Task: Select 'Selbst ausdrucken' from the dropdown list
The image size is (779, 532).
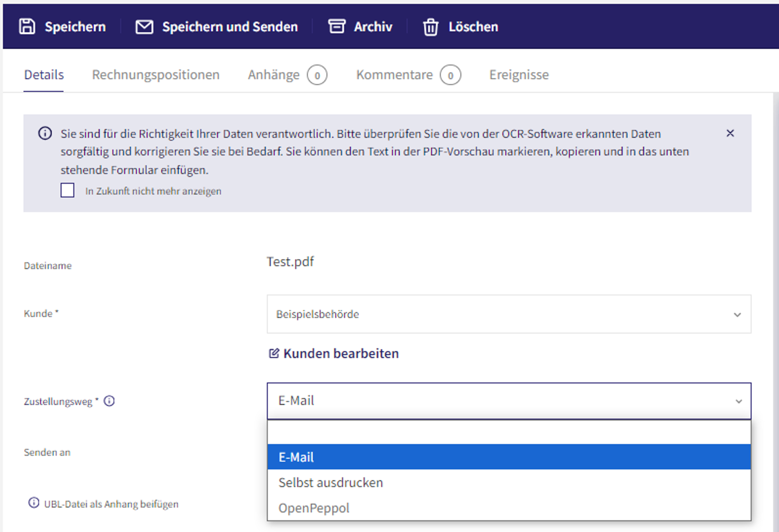Action: [509, 483]
